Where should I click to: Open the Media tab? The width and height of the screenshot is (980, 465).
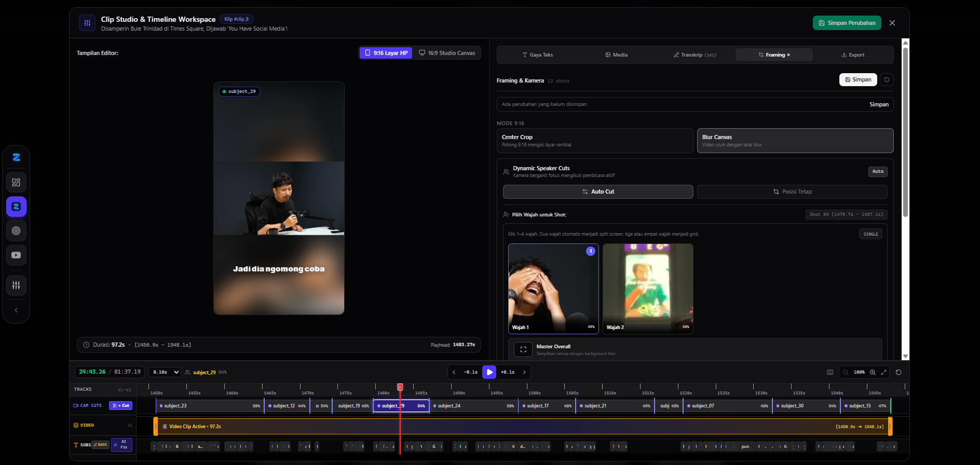coord(617,54)
